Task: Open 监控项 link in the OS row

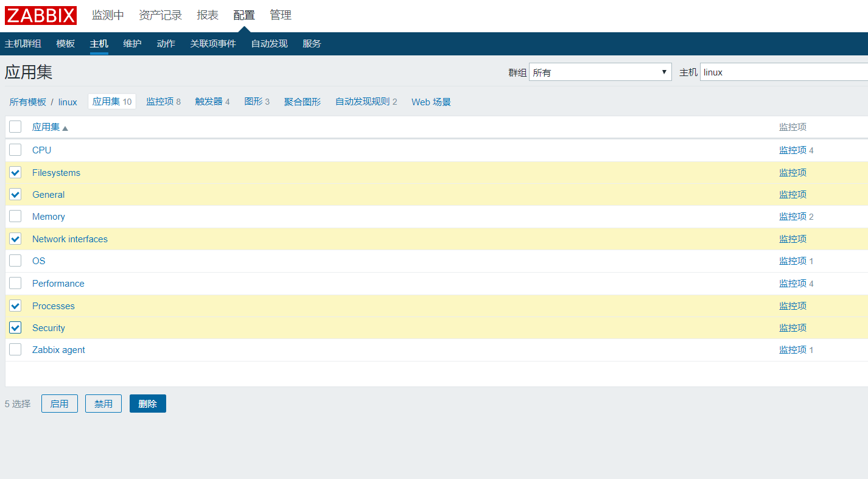Action: (x=793, y=260)
